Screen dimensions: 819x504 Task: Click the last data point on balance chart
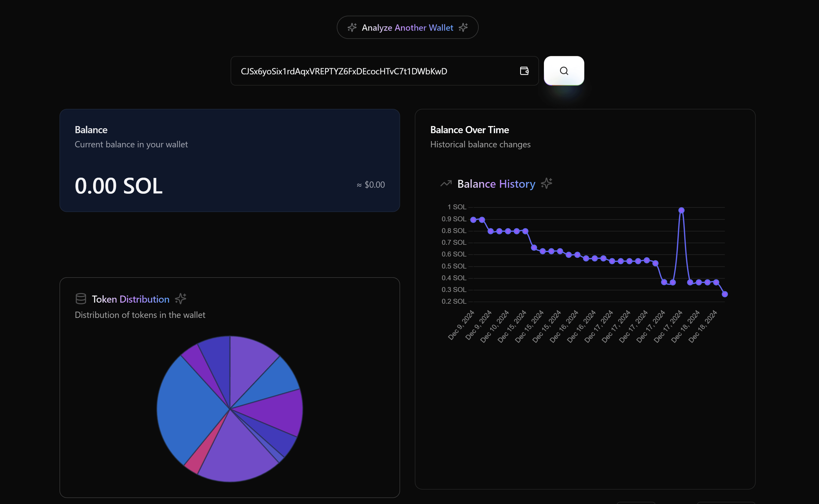(x=725, y=294)
